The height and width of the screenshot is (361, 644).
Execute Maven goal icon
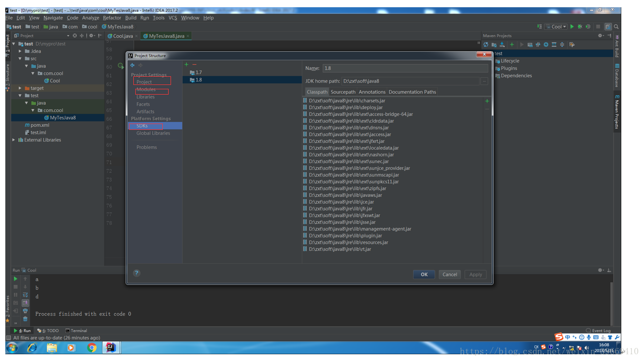[x=530, y=44]
